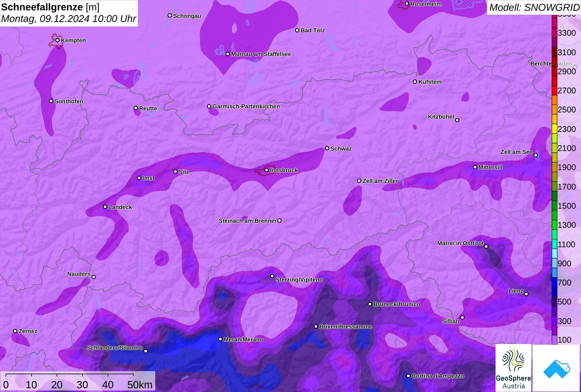This screenshot has width=581, height=392.
Task: Select the yellow 2300 legend swatch
Action: point(554,129)
